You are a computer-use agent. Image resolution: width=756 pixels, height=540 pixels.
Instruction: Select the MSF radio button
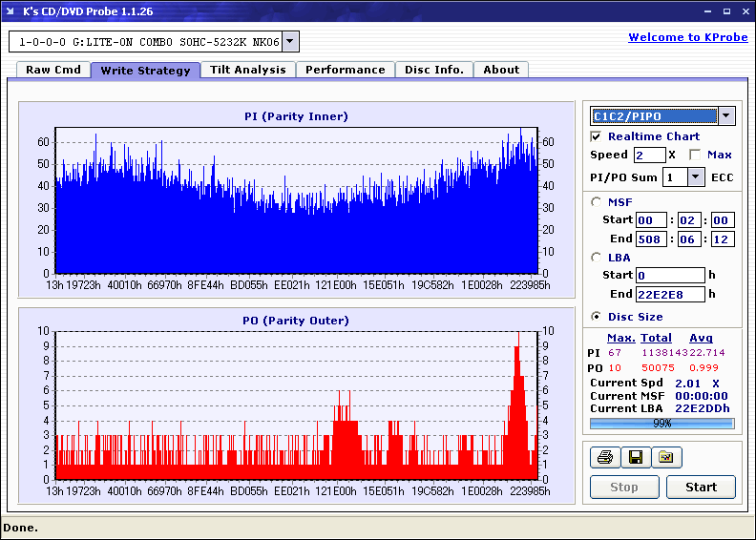(597, 201)
